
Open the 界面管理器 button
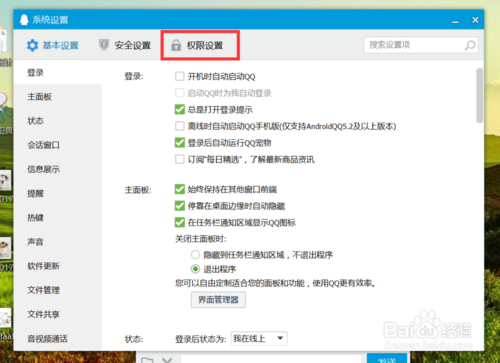click(x=218, y=300)
